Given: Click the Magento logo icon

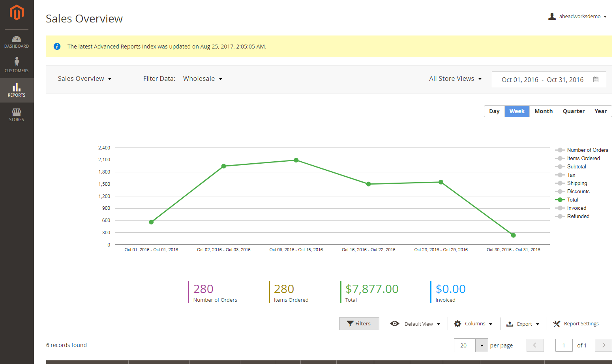Looking at the screenshot, I should 17,13.
